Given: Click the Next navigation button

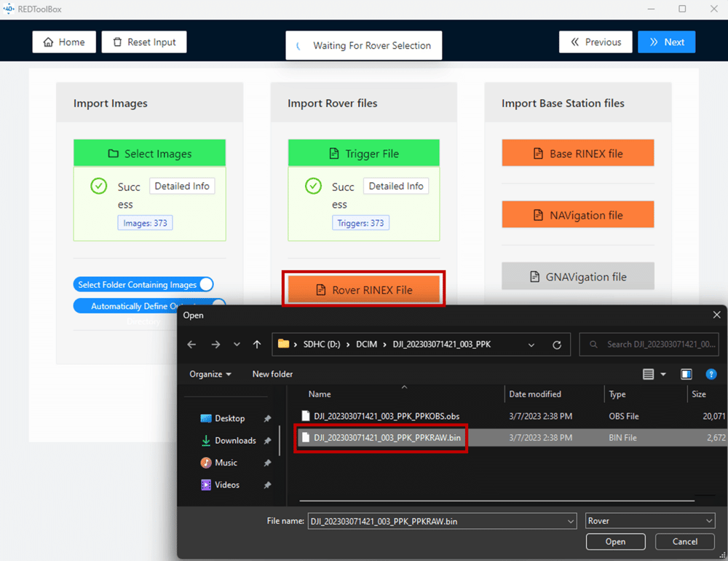Looking at the screenshot, I should coord(667,42).
